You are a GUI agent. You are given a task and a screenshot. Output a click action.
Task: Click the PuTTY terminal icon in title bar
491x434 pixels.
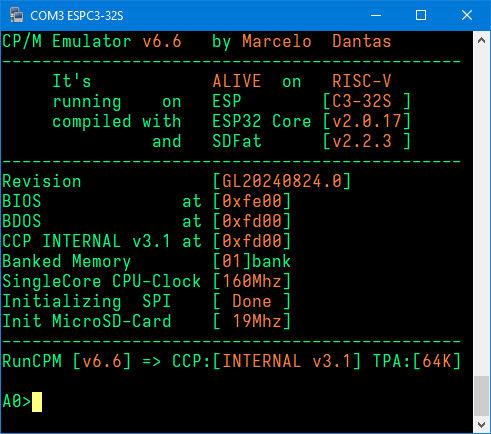coord(16,15)
